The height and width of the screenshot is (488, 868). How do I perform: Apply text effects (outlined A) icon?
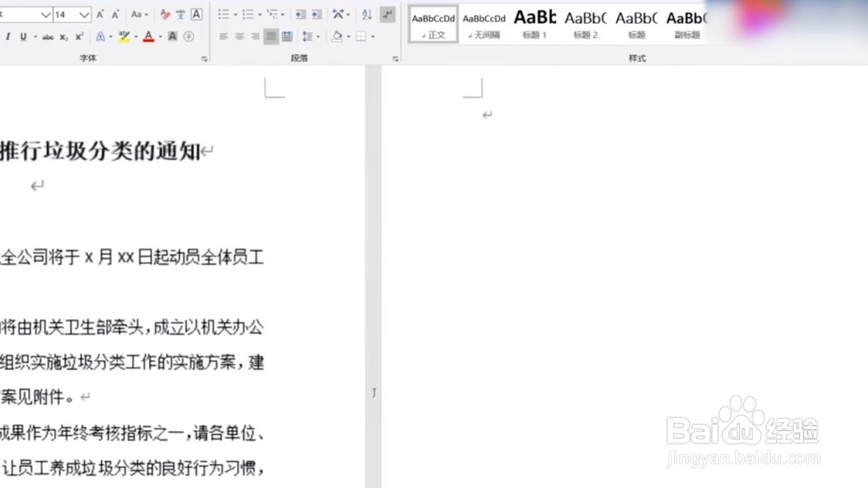pyautogui.click(x=100, y=37)
